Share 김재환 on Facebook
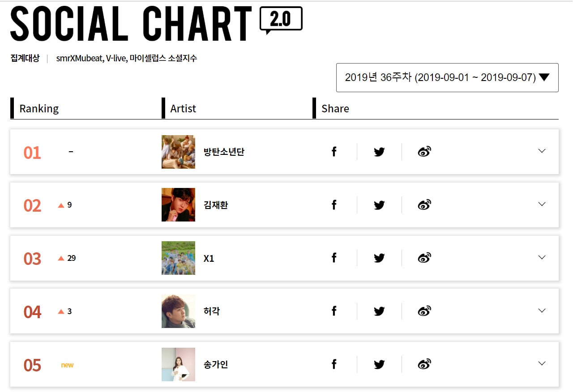Viewport: 573px width, 392px height. [334, 205]
